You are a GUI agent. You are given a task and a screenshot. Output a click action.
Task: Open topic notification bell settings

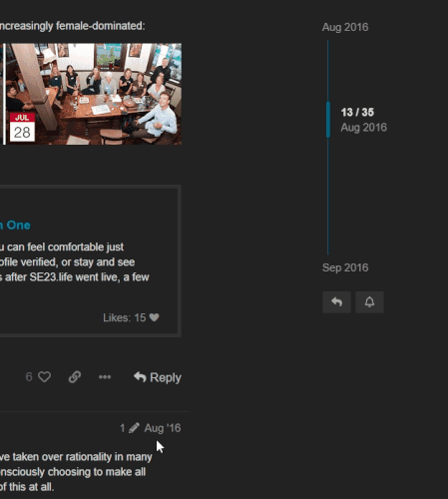coord(369,302)
